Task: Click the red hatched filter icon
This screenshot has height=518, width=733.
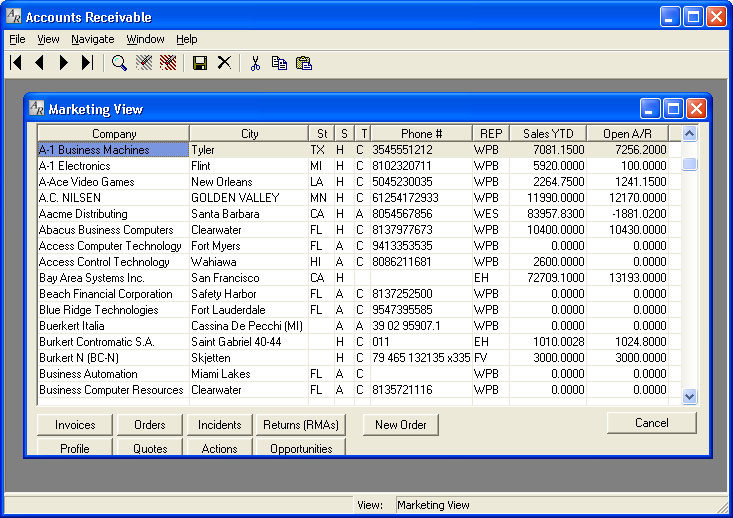Action: (168, 63)
